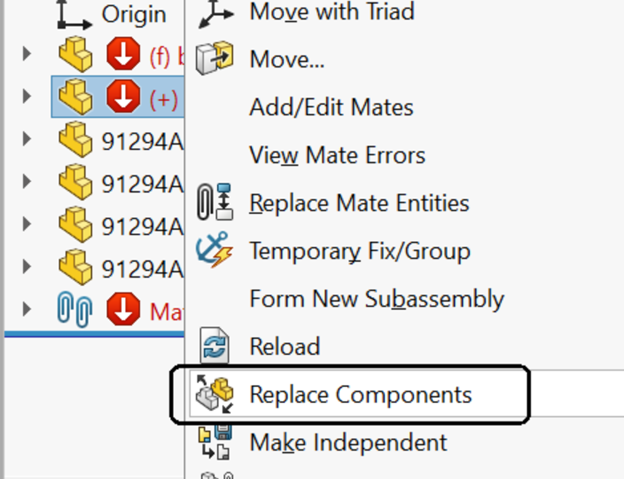Click the Reload document icon

click(214, 345)
